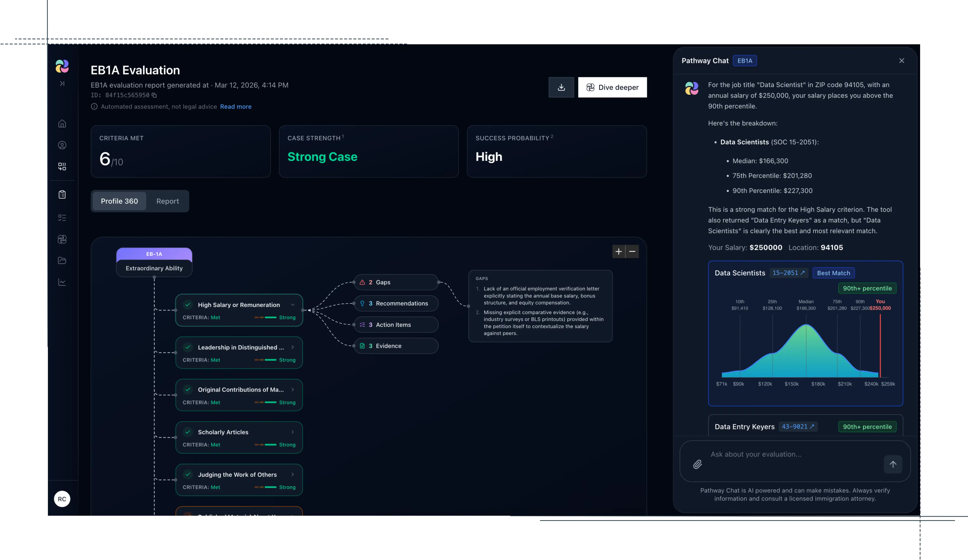The image size is (968, 560).
Task: Open the 3 Action Items node
Action: [x=396, y=325]
